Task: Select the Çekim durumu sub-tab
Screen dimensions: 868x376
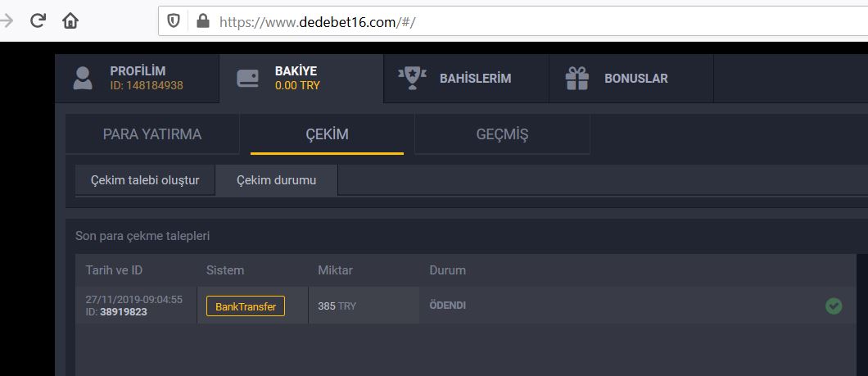Action: coord(276,180)
